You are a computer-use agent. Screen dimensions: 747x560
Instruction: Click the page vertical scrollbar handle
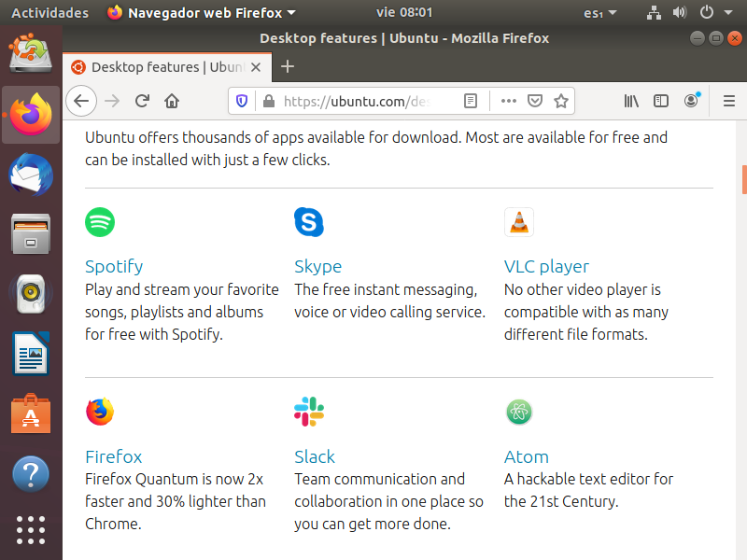744,179
